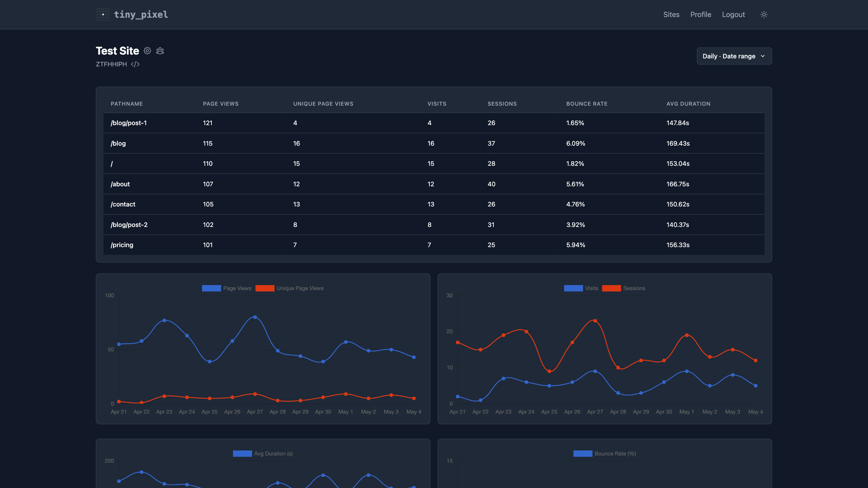Click page views value 121

pyautogui.click(x=208, y=123)
